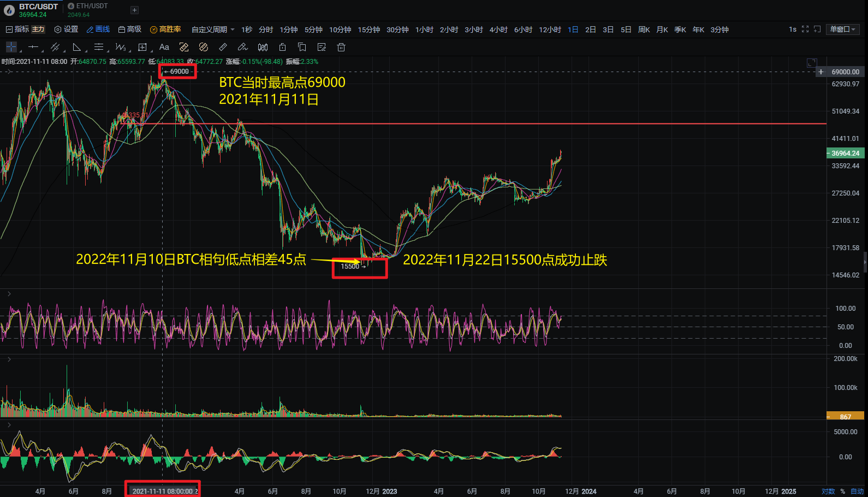Image resolution: width=868 pixels, height=497 pixels.
Task: Select the 5分钟 timeframe
Action: 313,29
